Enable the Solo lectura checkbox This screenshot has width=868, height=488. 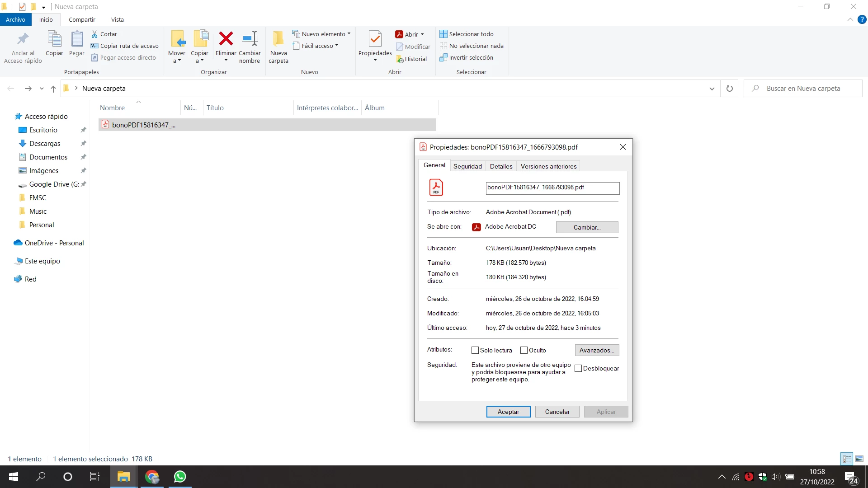coord(475,350)
